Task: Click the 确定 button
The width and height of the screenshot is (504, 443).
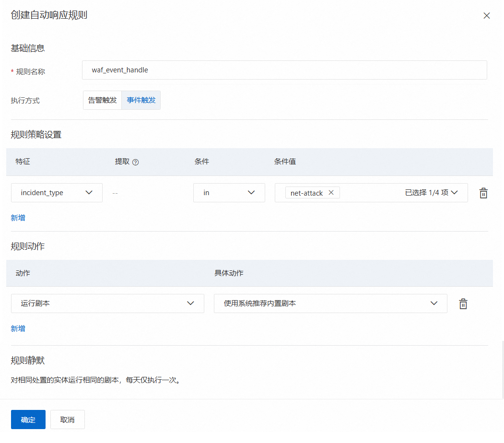Action: [28, 420]
